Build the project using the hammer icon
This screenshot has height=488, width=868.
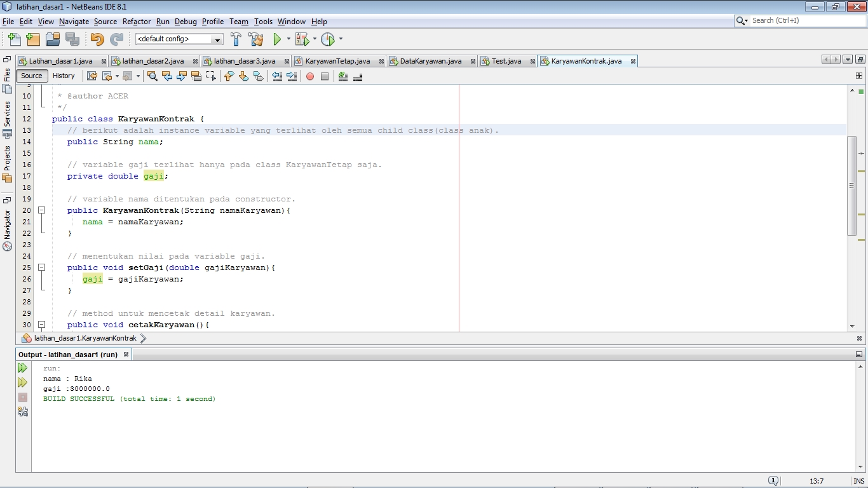click(x=235, y=39)
